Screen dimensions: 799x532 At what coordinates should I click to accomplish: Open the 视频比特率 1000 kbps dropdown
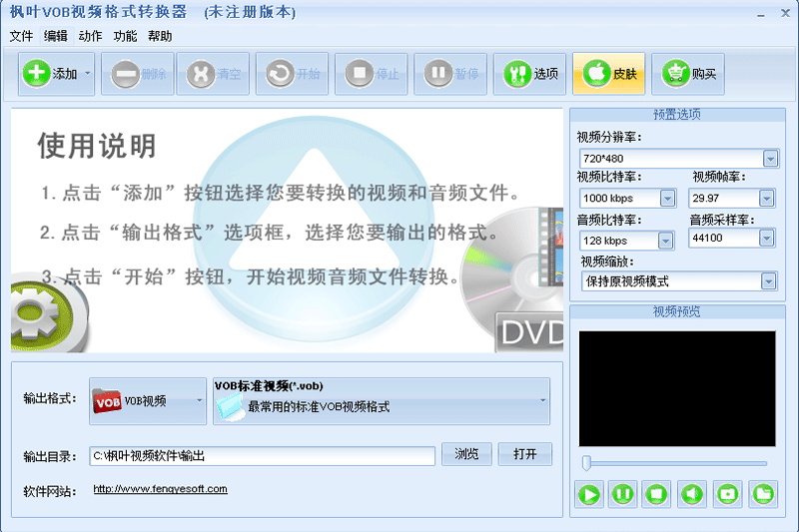click(665, 199)
